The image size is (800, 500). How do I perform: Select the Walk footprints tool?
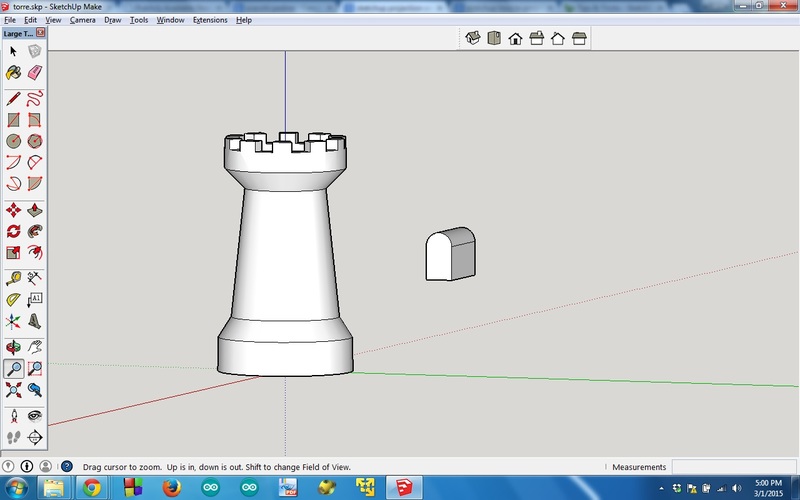13,437
